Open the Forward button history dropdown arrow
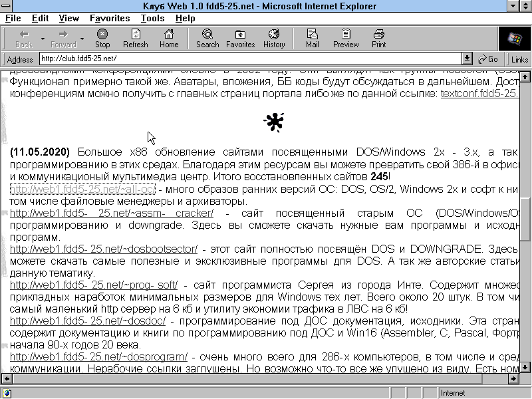The width and height of the screenshot is (532, 399). point(82,39)
